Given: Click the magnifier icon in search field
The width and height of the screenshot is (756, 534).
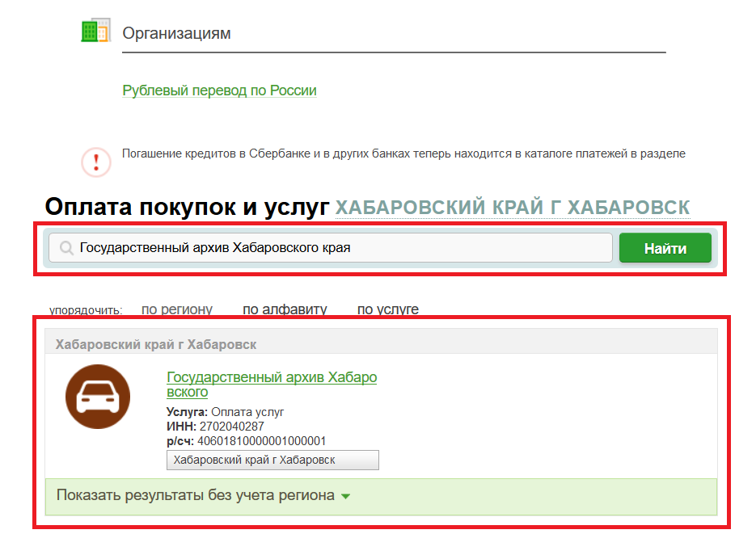Looking at the screenshot, I should 66,248.
